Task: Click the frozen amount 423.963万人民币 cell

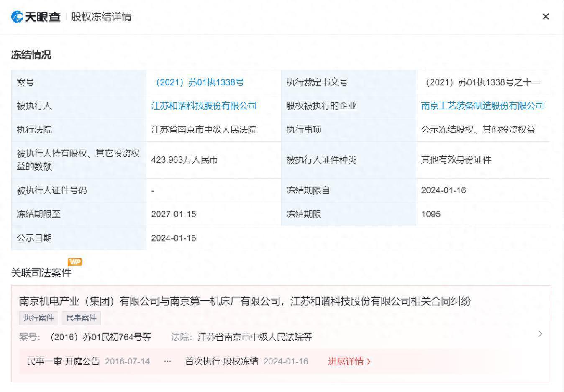Action: [185, 160]
